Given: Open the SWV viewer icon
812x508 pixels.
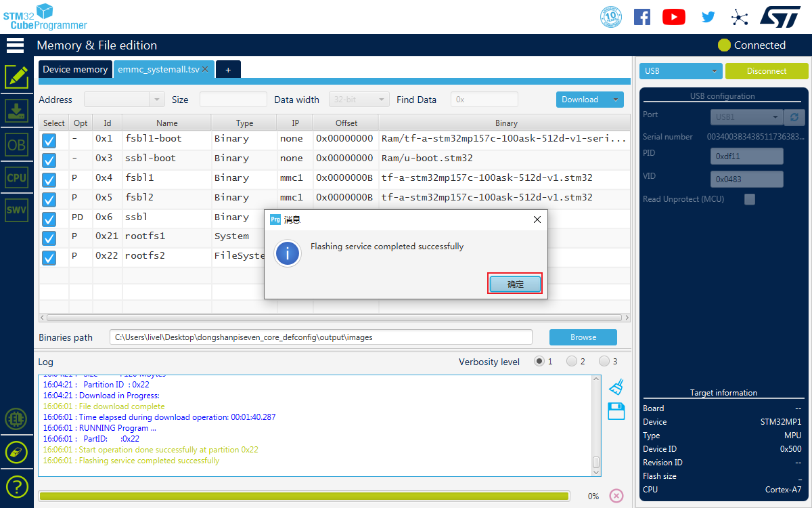Looking at the screenshot, I should pyautogui.click(x=16, y=210).
